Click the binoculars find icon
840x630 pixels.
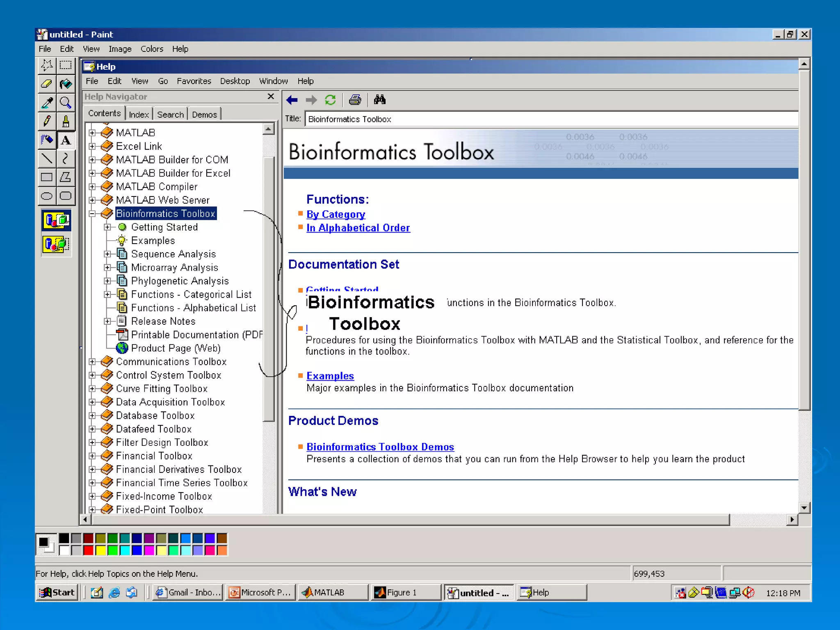click(x=379, y=100)
